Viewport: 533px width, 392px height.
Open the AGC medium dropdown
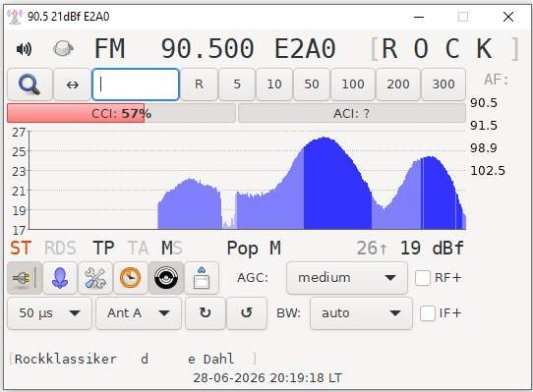click(347, 278)
